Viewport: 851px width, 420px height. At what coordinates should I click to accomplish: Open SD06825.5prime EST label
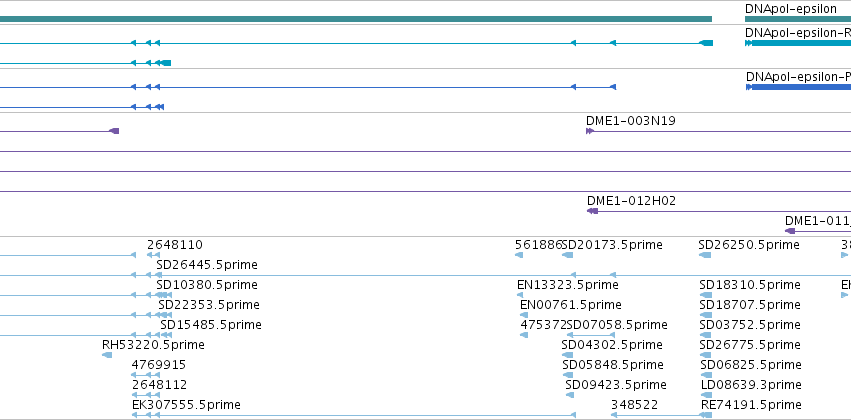pyautogui.click(x=751, y=364)
